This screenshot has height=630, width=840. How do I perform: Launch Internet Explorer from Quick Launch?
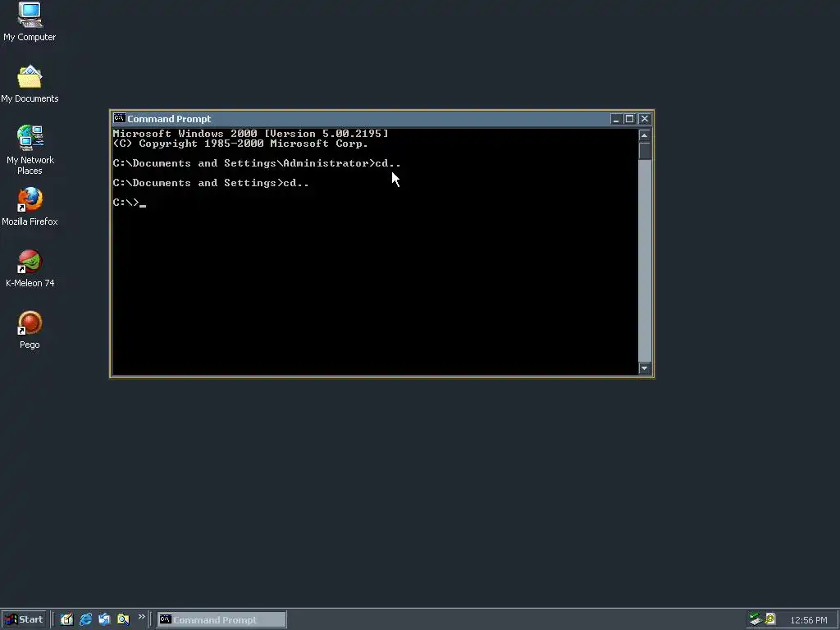(85, 619)
